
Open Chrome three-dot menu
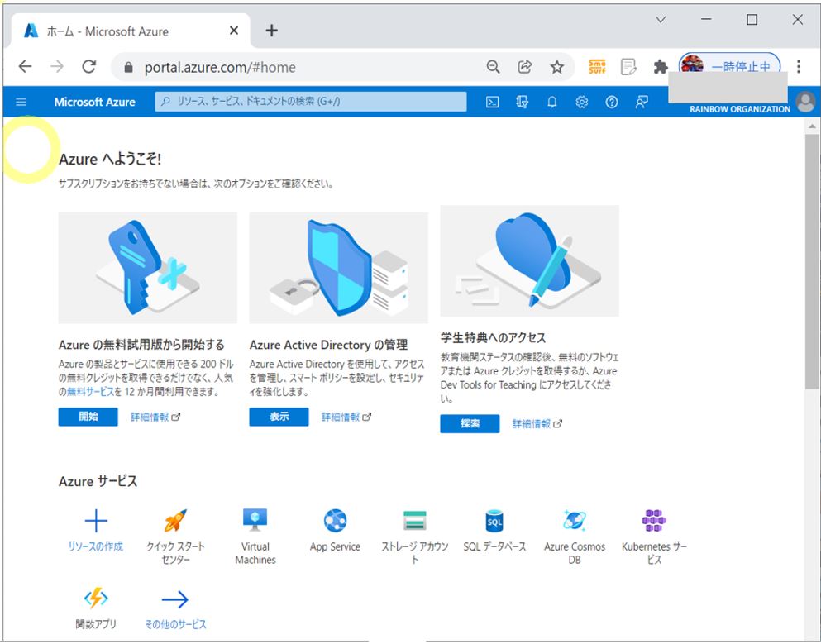coord(799,66)
